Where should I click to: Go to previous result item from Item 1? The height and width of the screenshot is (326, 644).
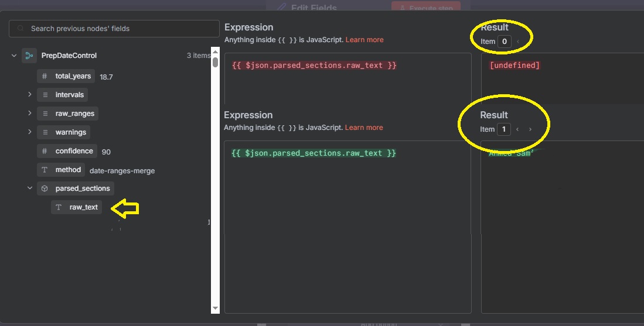(x=517, y=129)
